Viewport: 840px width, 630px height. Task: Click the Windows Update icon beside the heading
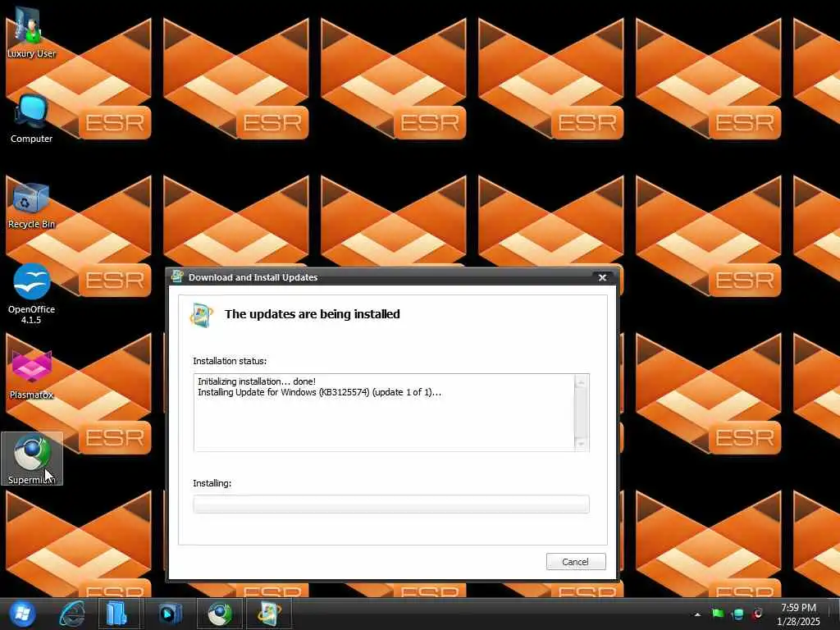pos(202,316)
